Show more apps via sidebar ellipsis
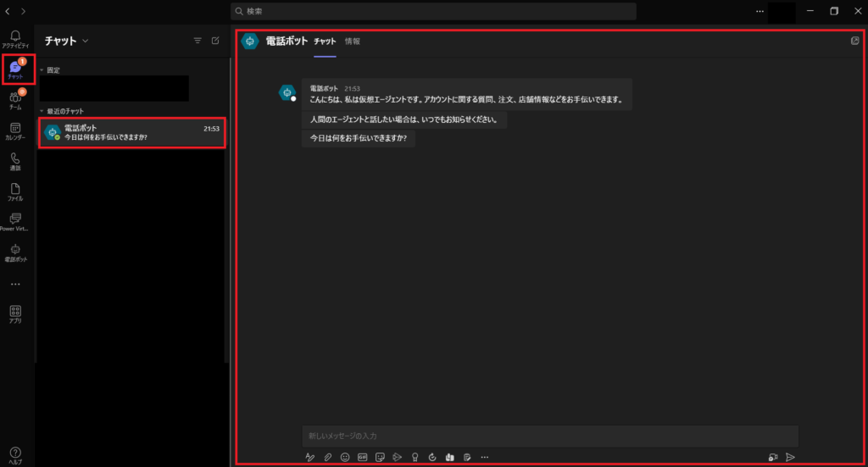The height and width of the screenshot is (467, 868). pyautogui.click(x=15, y=284)
